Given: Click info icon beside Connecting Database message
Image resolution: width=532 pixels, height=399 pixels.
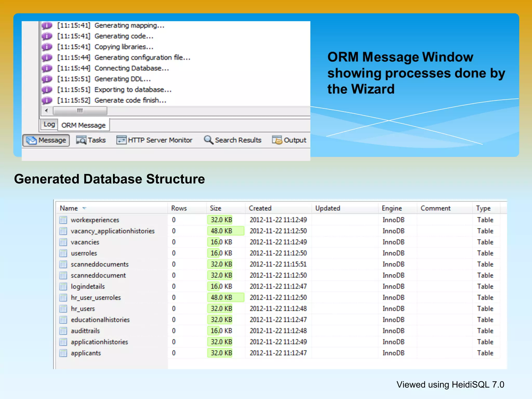Looking at the screenshot, I should pyautogui.click(x=47, y=68).
